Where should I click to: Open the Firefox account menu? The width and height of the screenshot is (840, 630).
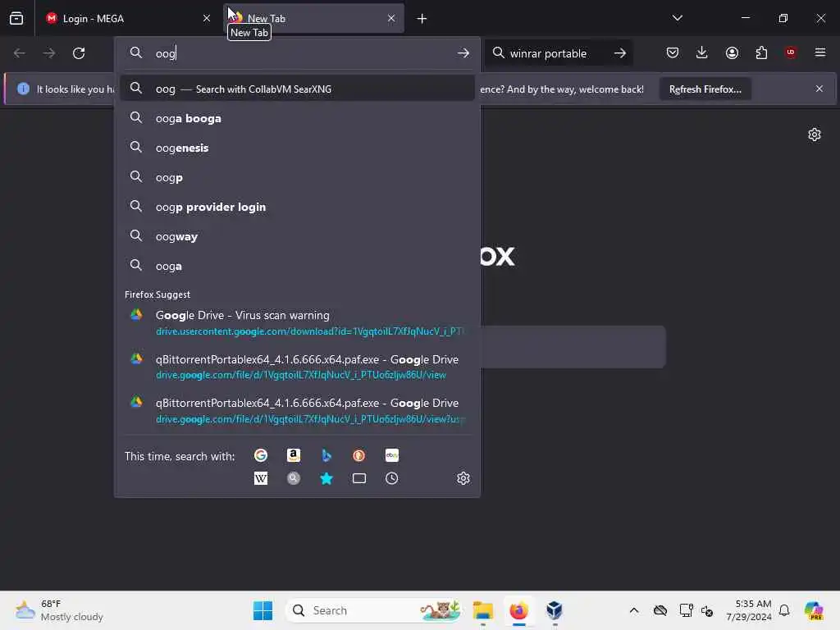pos(732,52)
